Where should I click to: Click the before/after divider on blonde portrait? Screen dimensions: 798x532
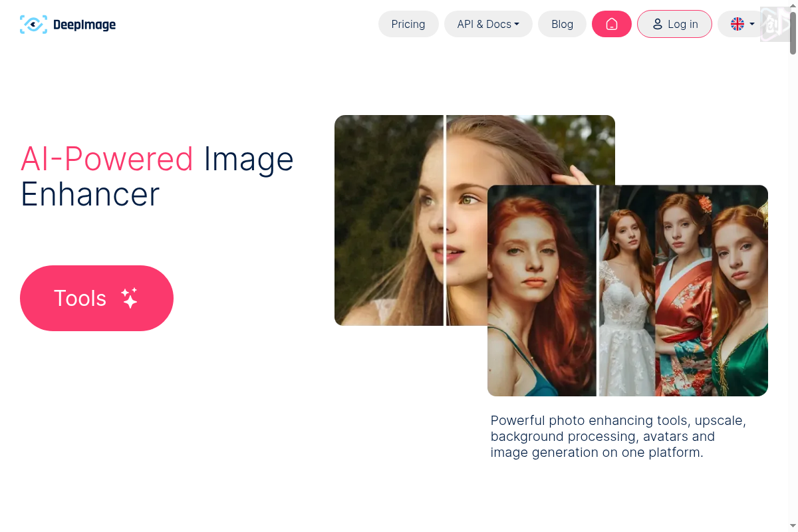(x=444, y=219)
